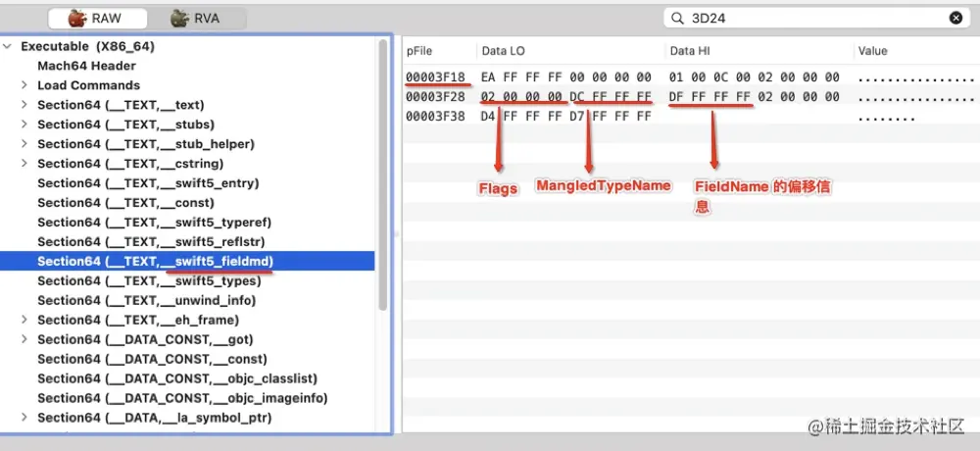The image size is (980, 451).
Task: Select Section64 (__TEXT,__const)
Action: pyautogui.click(x=125, y=203)
